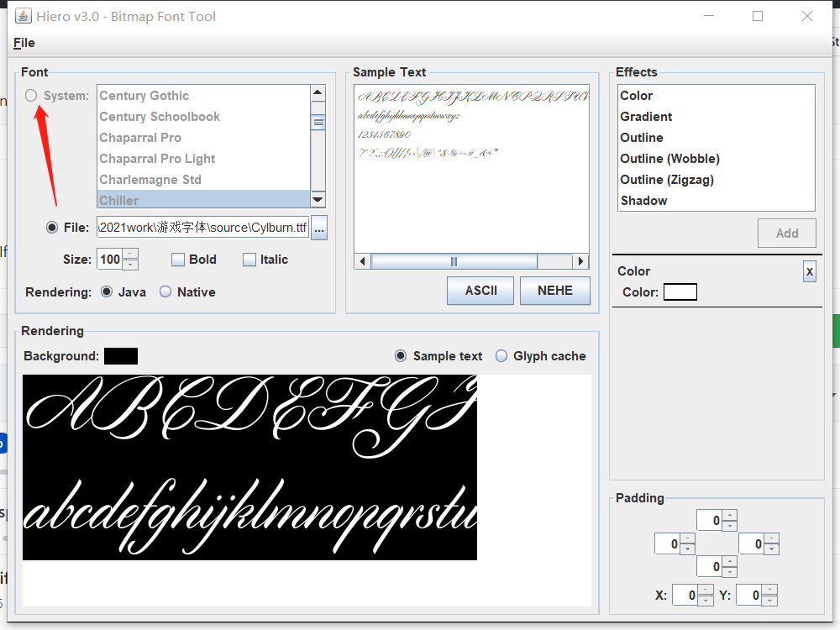
Task: Click the up scroll arrow of the font list
Action: pos(318,92)
